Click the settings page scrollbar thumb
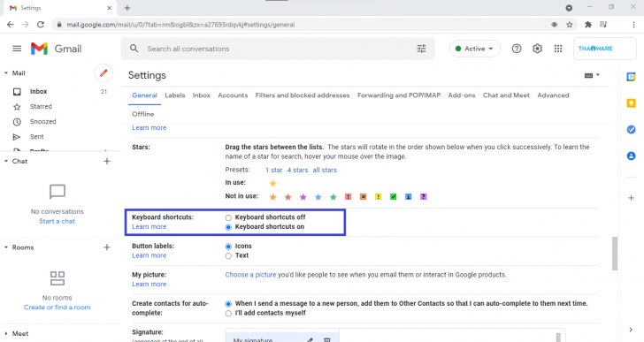Screen dimensions: 644x342 [615, 254]
